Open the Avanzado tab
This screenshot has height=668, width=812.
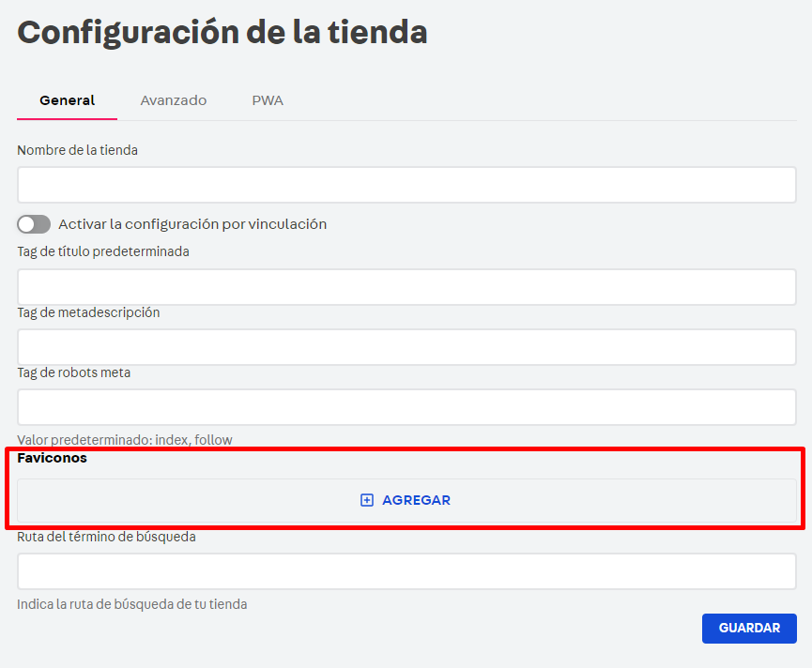click(x=173, y=99)
